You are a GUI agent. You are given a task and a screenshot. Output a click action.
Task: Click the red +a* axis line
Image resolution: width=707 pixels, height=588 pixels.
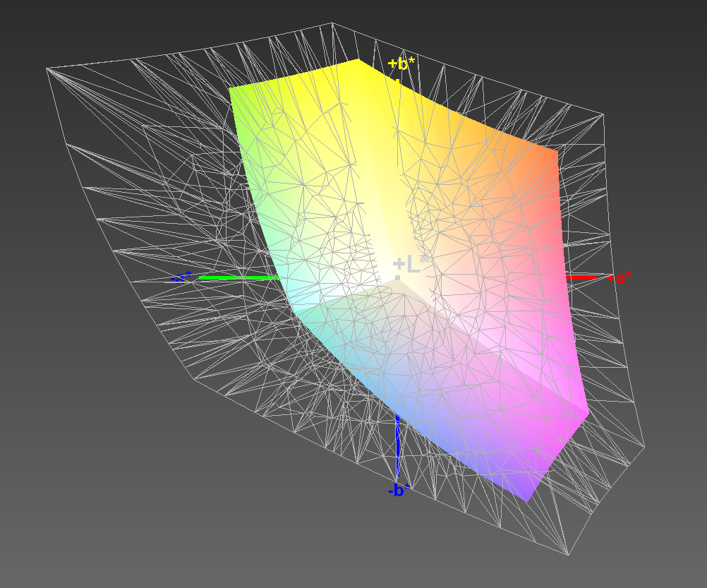click(x=581, y=278)
